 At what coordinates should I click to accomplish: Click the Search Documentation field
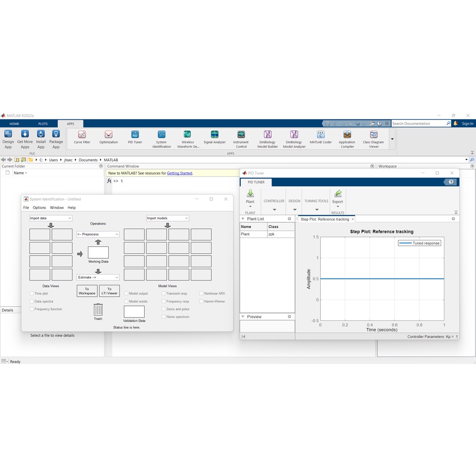[x=418, y=124]
